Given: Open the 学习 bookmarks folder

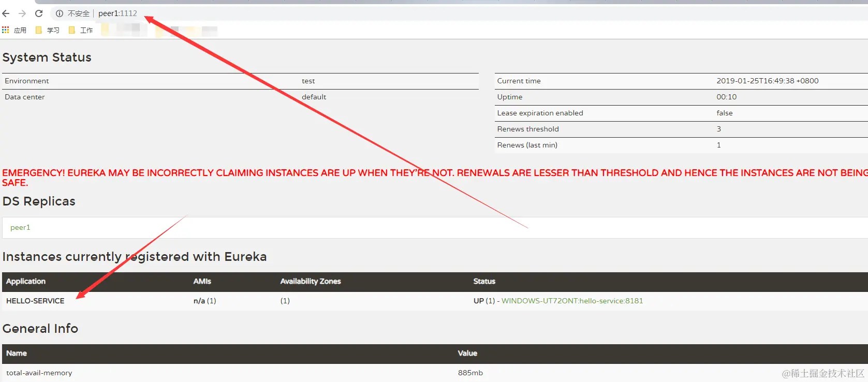Looking at the screenshot, I should point(48,30).
